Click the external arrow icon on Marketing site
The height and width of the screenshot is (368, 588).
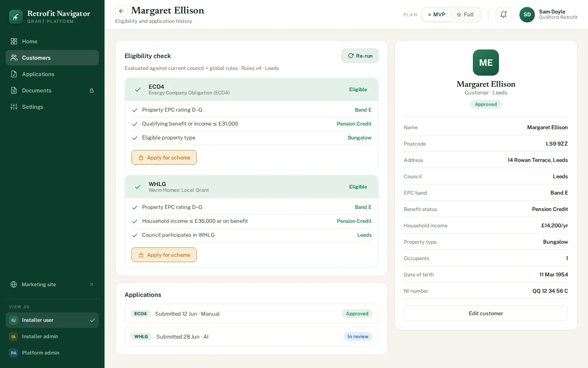pyautogui.click(x=91, y=285)
